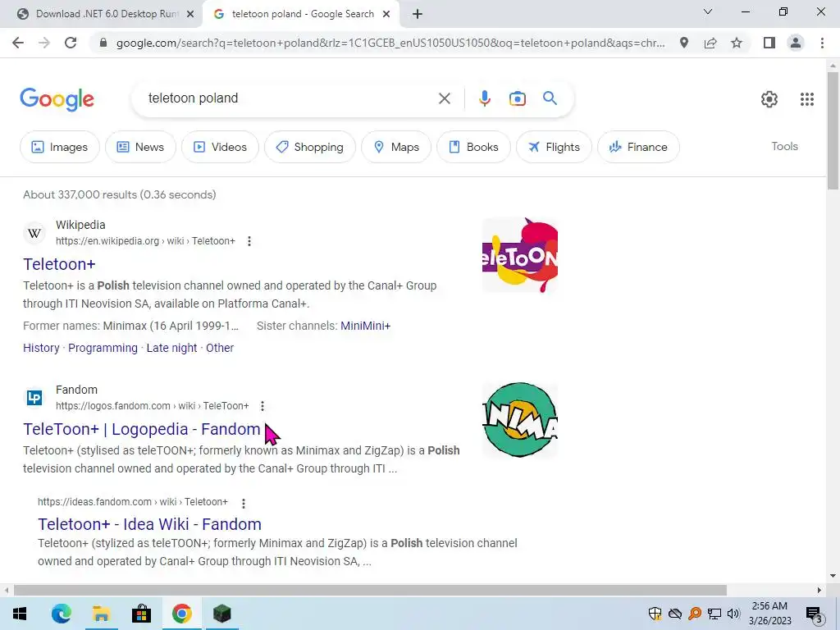Open more options for ideas.fandom.com result
Image resolution: width=840 pixels, height=630 pixels.
pos(244,503)
